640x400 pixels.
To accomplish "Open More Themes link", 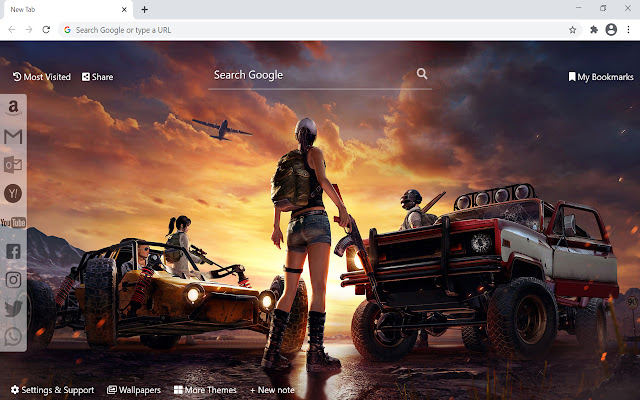I will [205, 390].
